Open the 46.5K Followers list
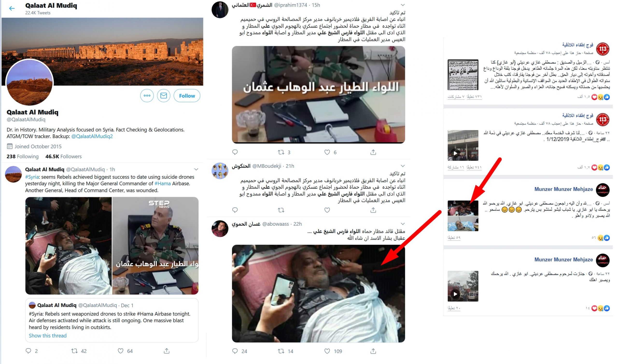 tap(63, 156)
